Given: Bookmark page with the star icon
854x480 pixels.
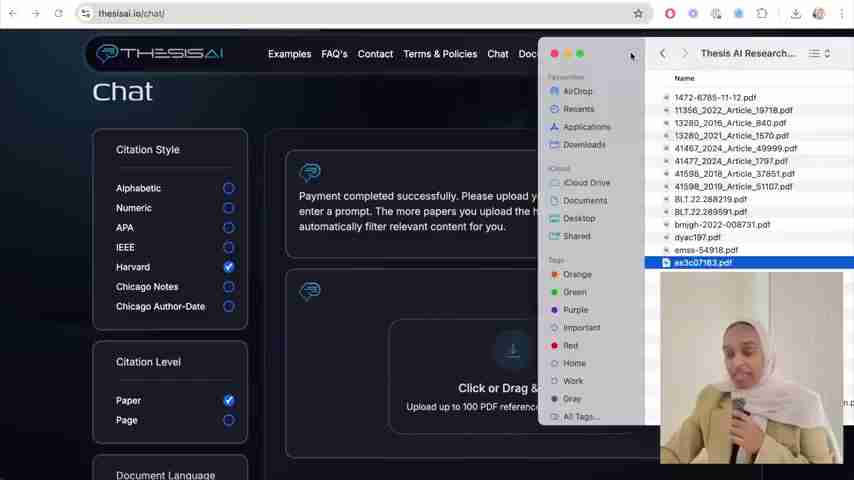Looking at the screenshot, I should pyautogui.click(x=638, y=14).
